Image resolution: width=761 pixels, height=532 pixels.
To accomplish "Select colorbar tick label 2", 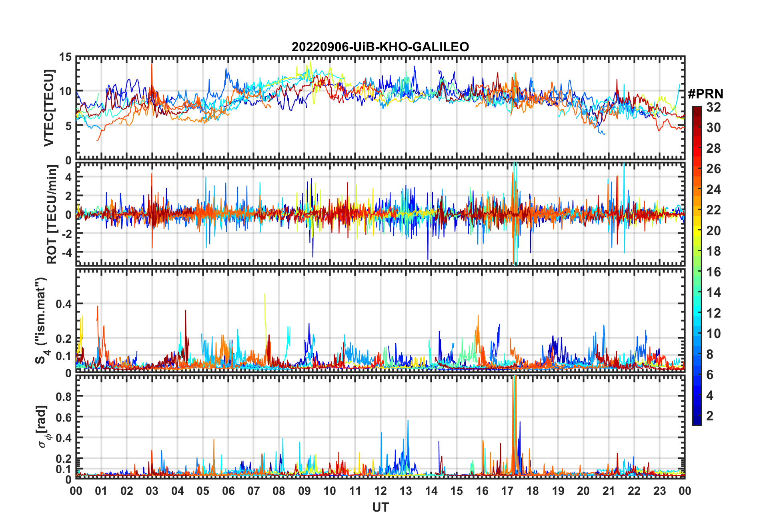I will tap(710, 416).
